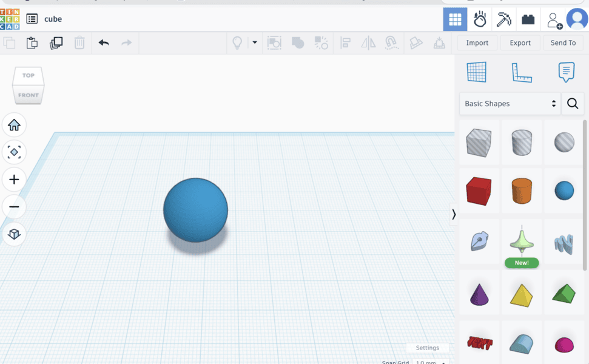This screenshot has height=364, width=589.
Task: Open the Notes tool icon
Action: [566, 72]
